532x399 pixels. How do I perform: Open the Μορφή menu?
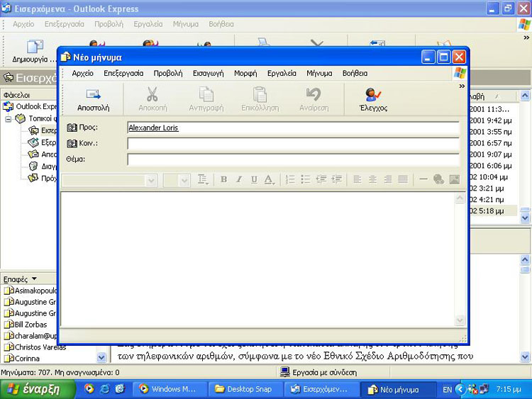click(245, 73)
